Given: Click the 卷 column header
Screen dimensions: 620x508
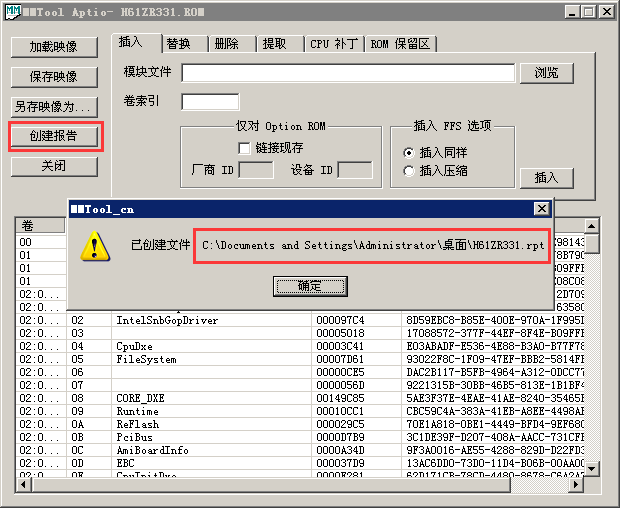Looking at the screenshot, I should [x=41, y=225].
